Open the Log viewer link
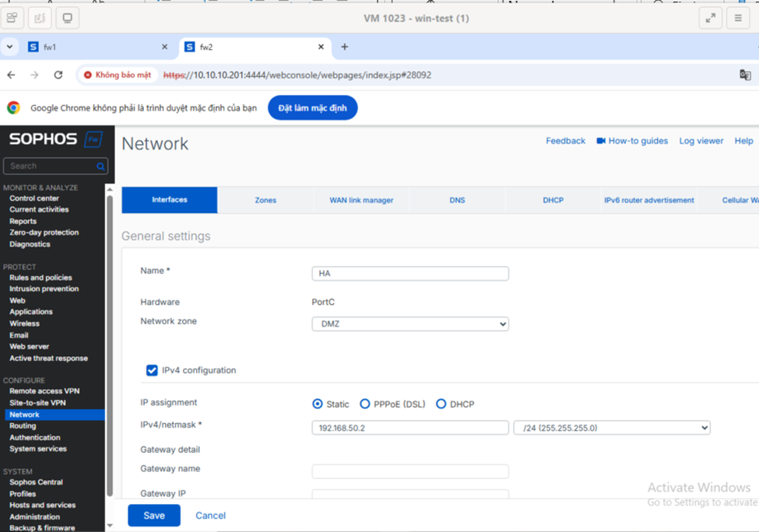This screenshot has width=759, height=532. click(701, 141)
